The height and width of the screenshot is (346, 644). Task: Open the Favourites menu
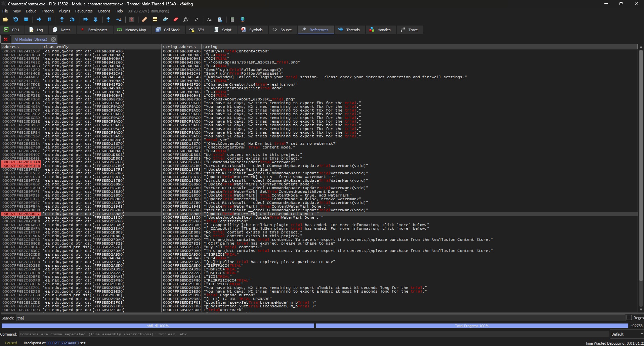pos(84,11)
